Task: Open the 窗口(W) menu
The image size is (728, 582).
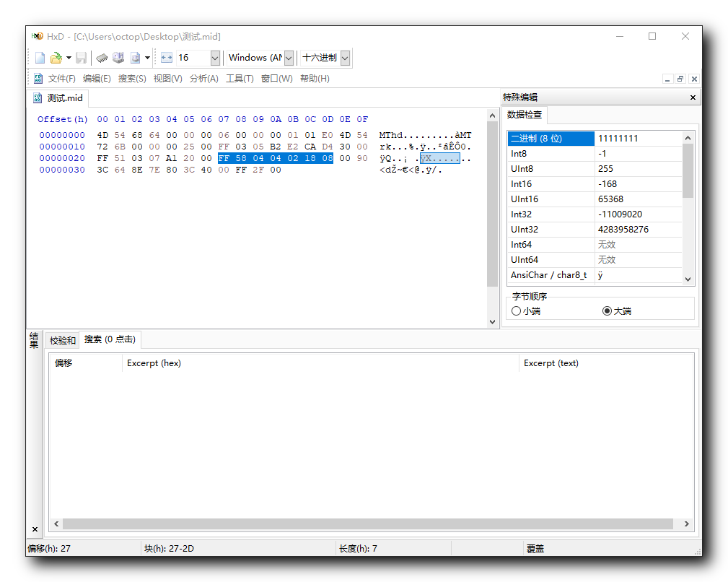Action: pyautogui.click(x=277, y=79)
